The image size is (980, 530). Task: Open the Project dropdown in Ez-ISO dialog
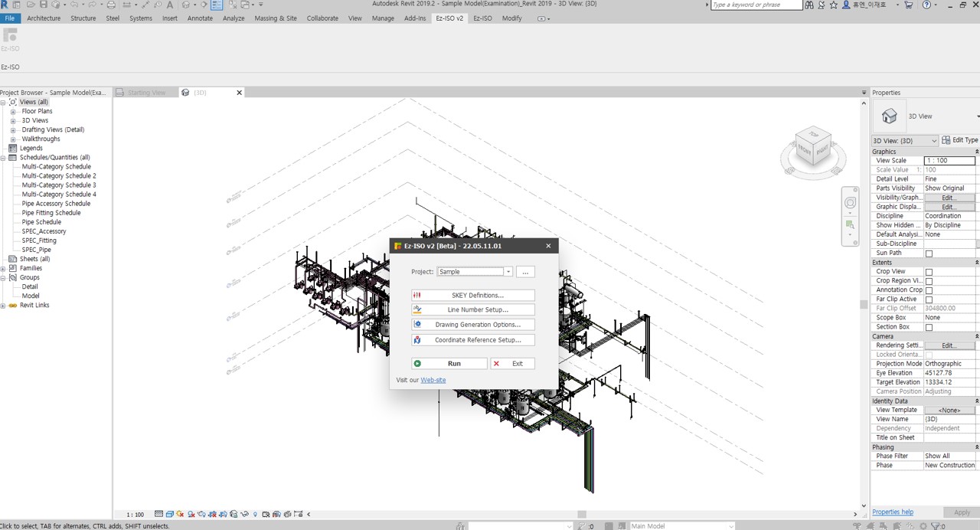(508, 272)
